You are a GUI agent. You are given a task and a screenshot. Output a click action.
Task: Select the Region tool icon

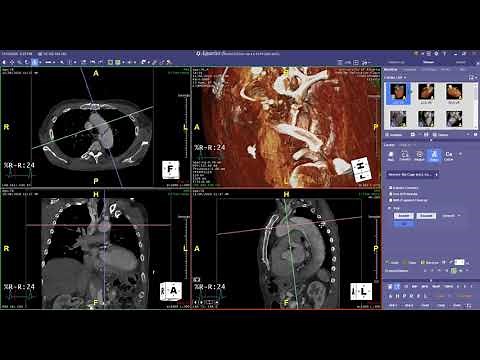pyautogui.click(x=419, y=156)
